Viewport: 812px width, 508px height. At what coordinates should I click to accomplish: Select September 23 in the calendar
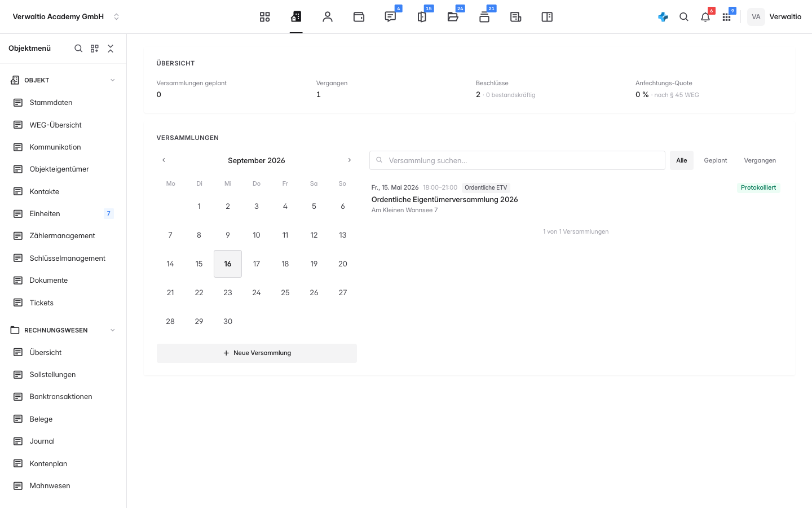tap(228, 292)
